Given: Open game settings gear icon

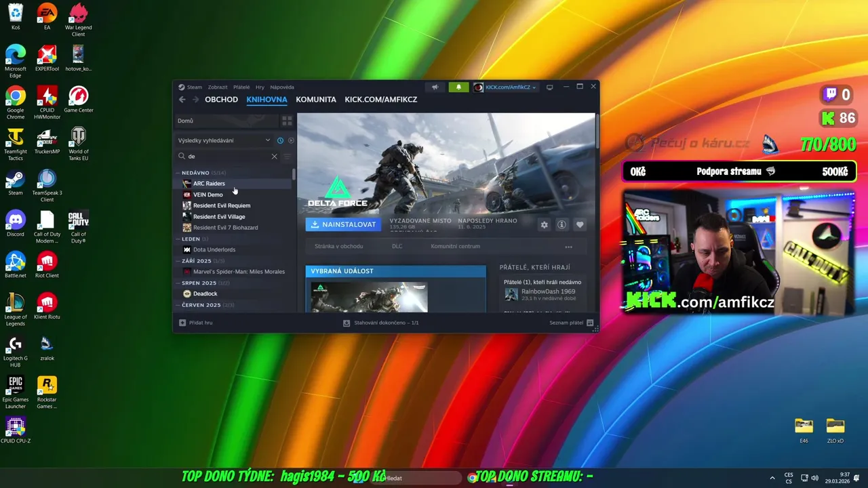Looking at the screenshot, I should (544, 225).
